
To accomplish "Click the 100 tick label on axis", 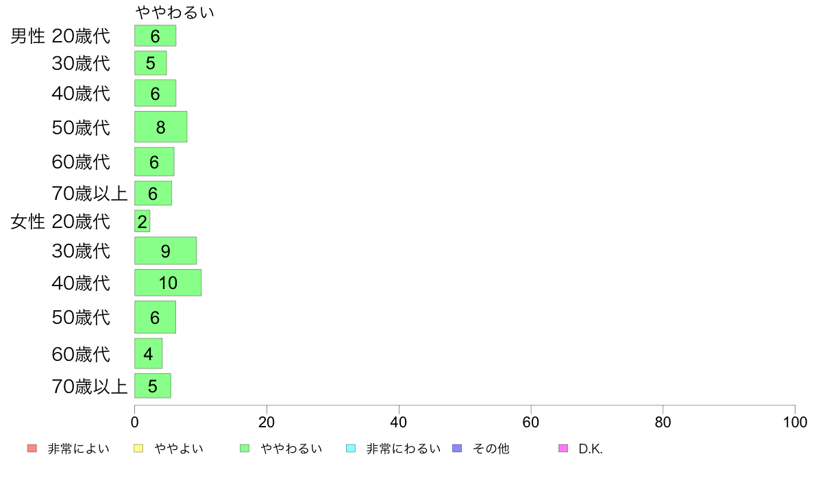I will pos(795,422).
